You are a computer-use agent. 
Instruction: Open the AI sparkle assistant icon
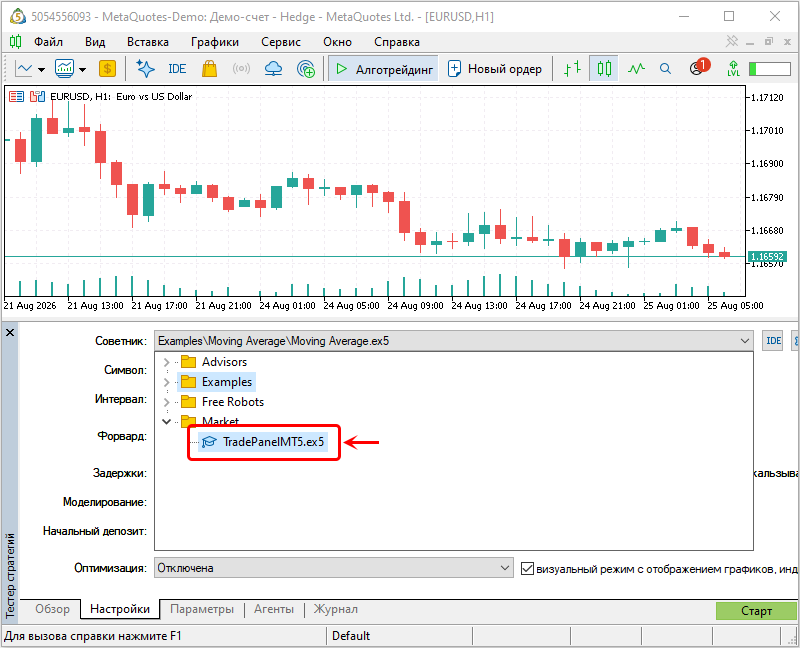145,69
